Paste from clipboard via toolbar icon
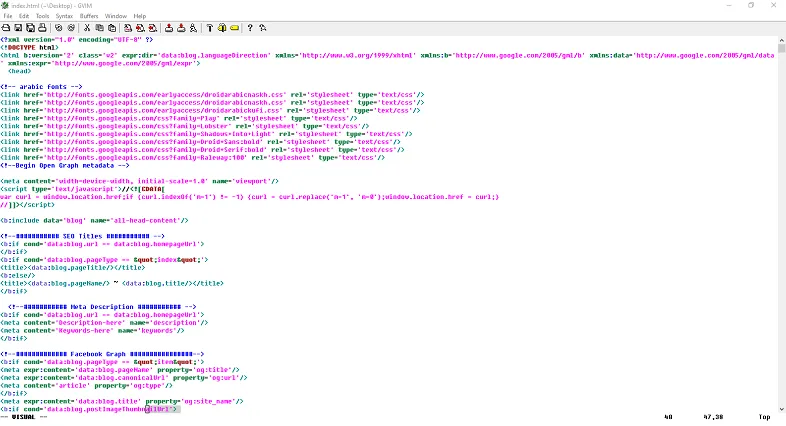Viewport: 786px width, 426px height. [112, 28]
